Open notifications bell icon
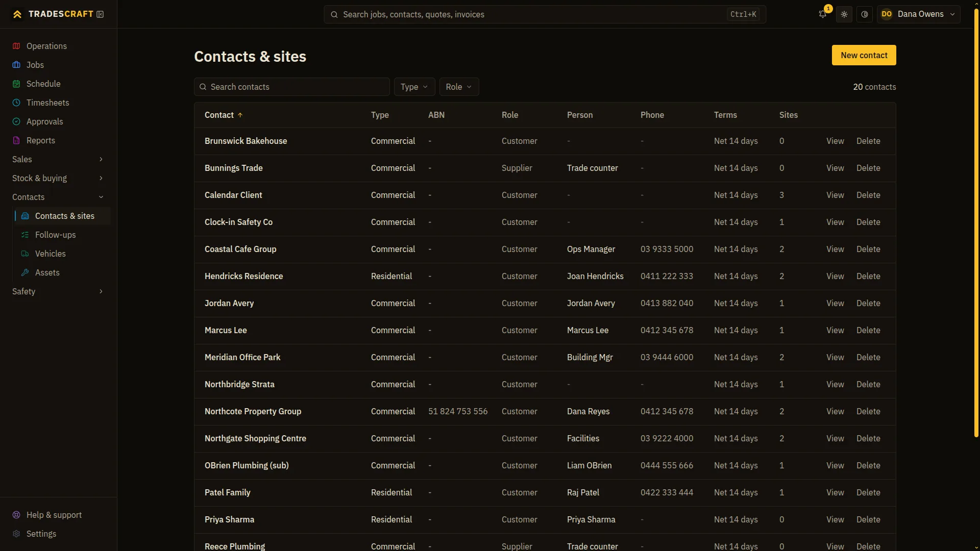The height and width of the screenshot is (551, 980). coord(822,14)
